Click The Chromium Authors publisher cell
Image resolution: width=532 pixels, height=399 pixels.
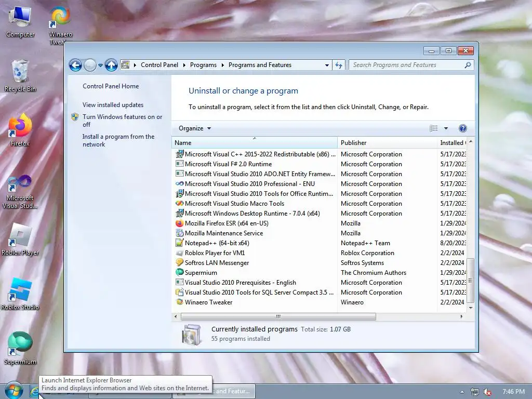373,272
